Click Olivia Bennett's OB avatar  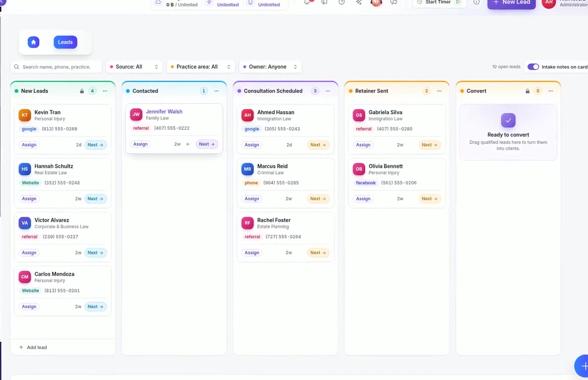click(x=359, y=169)
